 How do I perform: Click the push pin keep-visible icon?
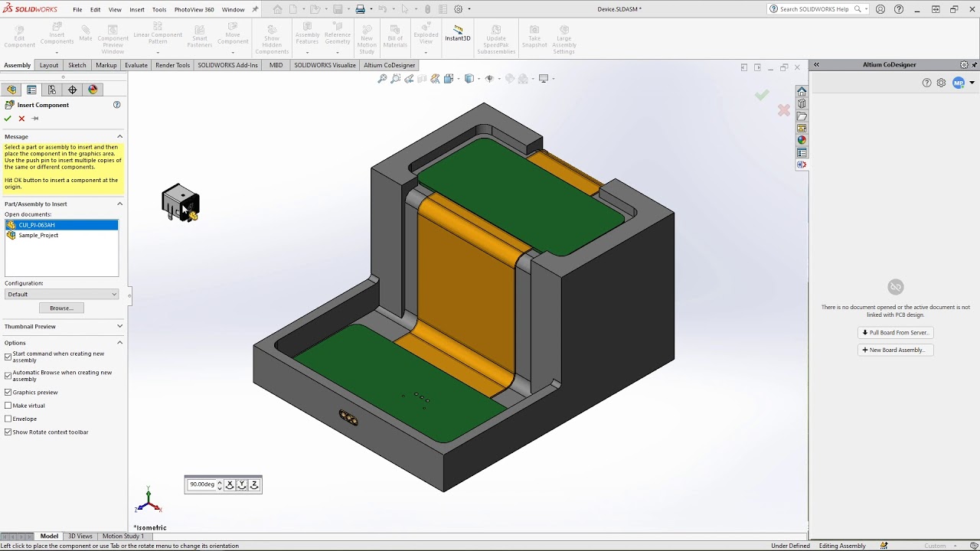pyautogui.click(x=35, y=119)
